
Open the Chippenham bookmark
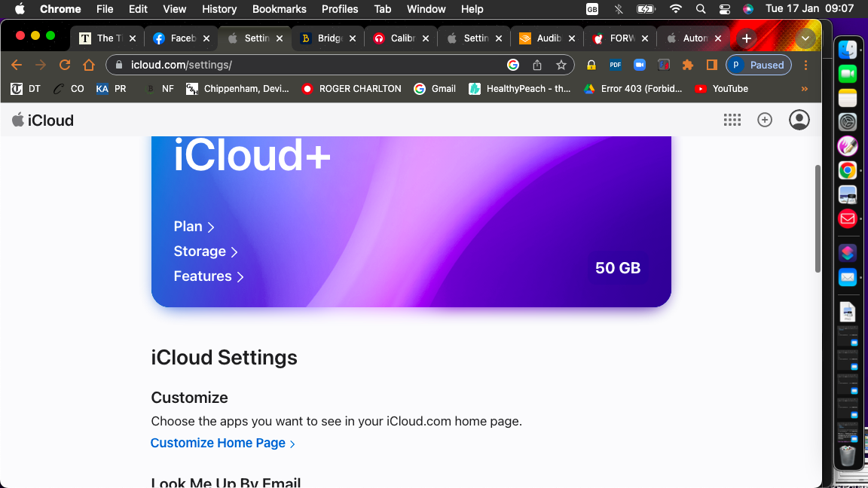click(x=237, y=89)
